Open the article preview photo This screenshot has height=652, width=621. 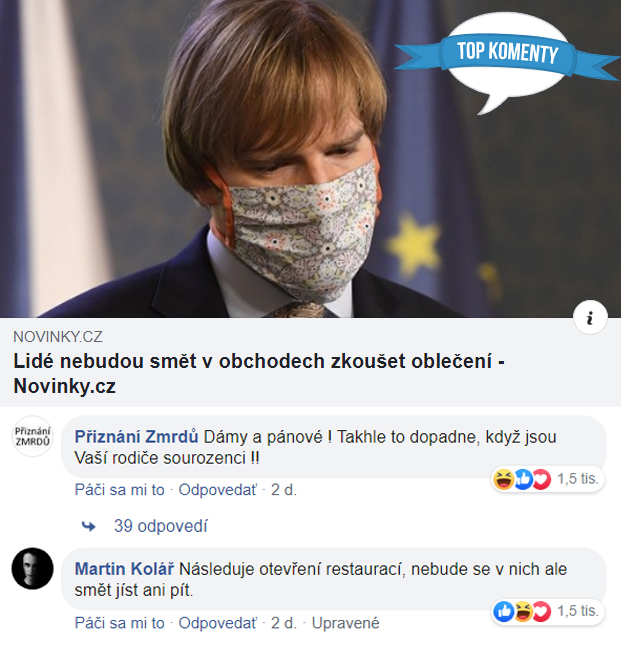[x=310, y=159]
